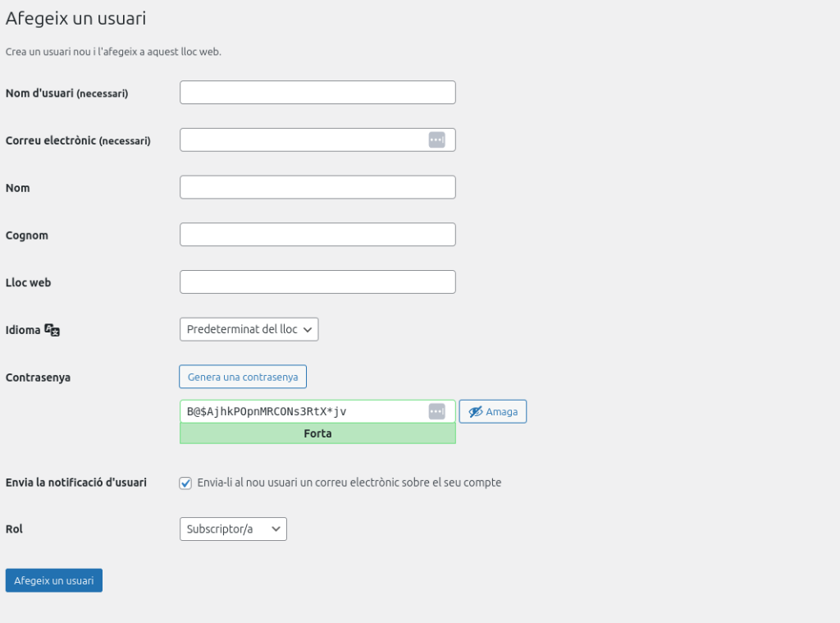
Task: Expand the Rol dropdown showing Subscriptor/a
Action: (233, 529)
